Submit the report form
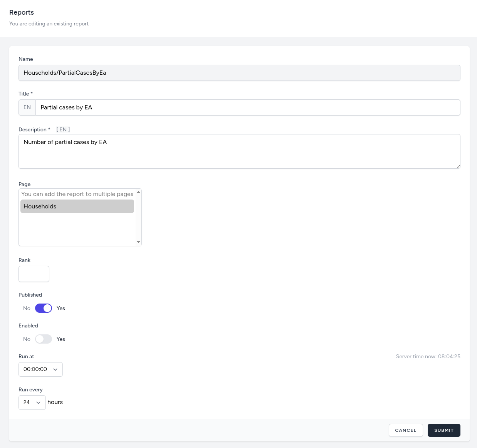The width and height of the screenshot is (477, 448). coord(444,430)
